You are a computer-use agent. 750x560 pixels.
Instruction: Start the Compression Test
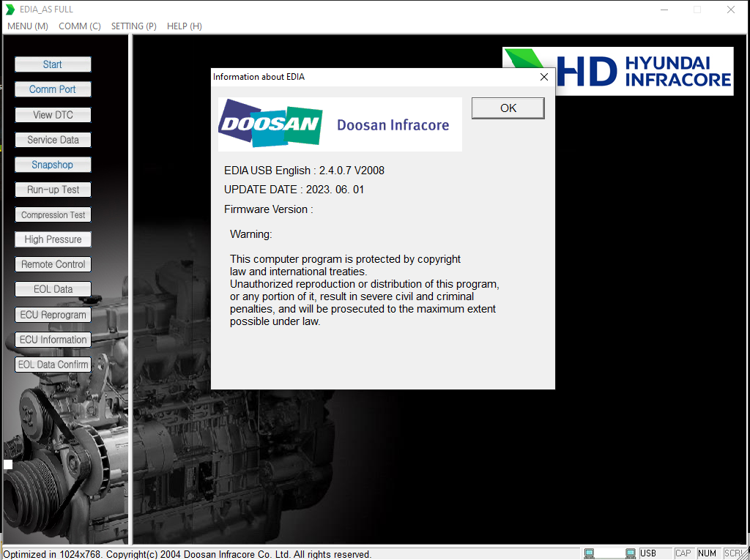tap(53, 214)
